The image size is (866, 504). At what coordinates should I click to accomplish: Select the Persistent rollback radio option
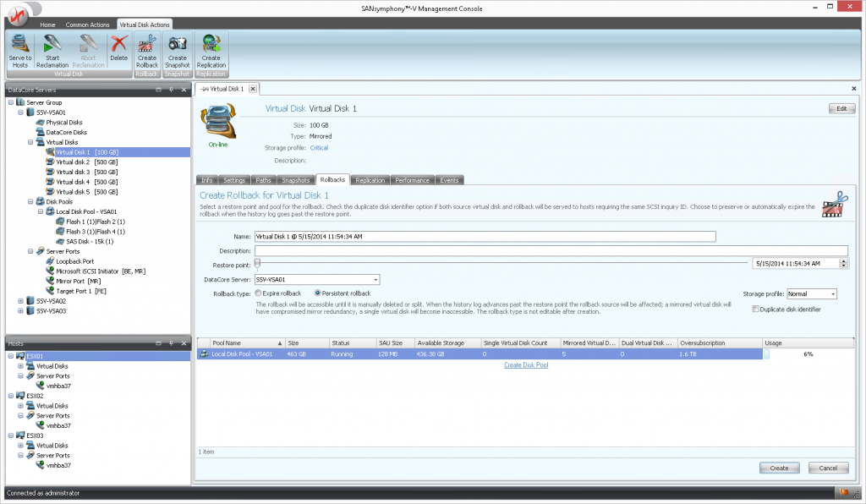click(x=318, y=293)
